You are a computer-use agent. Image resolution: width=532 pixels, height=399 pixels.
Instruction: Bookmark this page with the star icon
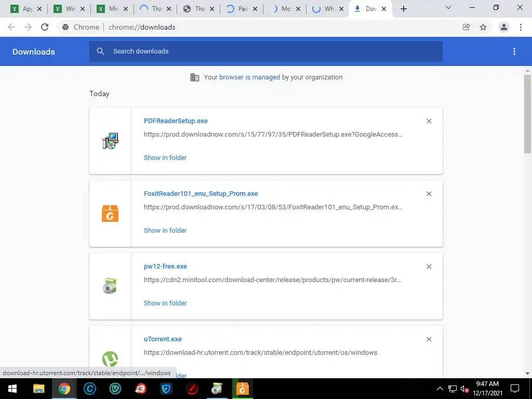tap(483, 27)
